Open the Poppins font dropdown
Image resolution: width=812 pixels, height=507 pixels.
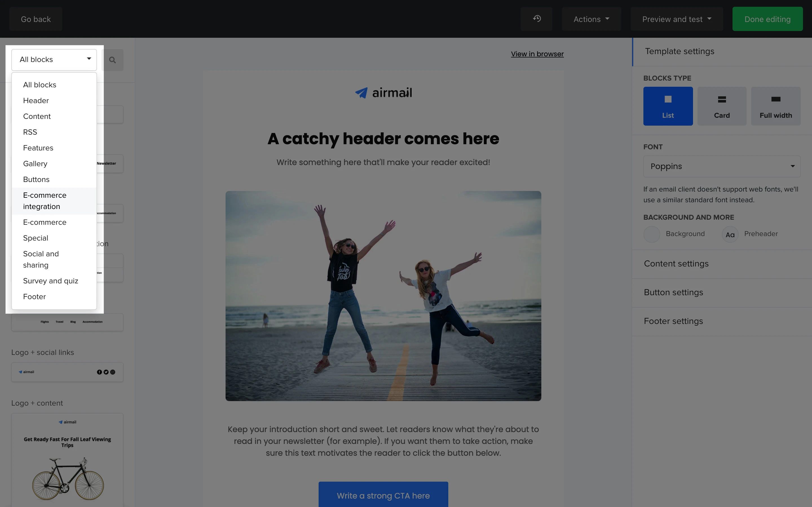coord(721,166)
